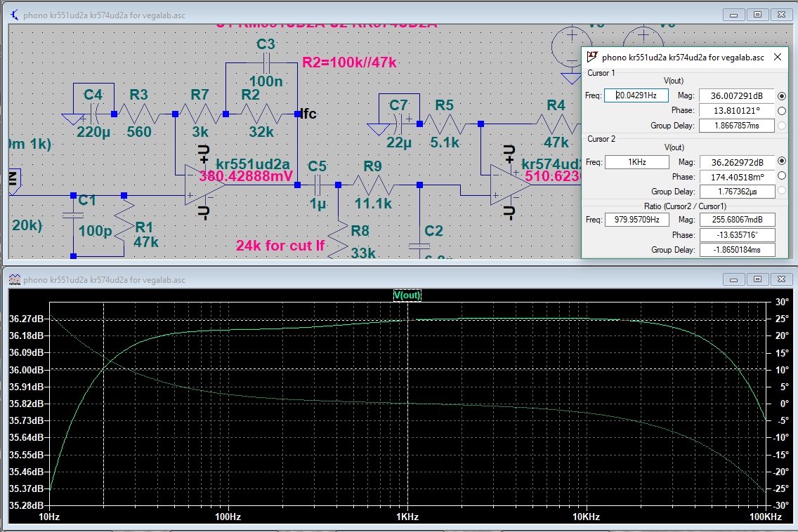Image resolution: width=798 pixels, height=532 pixels.
Task: Maximize the waveform plot window
Action: pyautogui.click(x=757, y=279)
